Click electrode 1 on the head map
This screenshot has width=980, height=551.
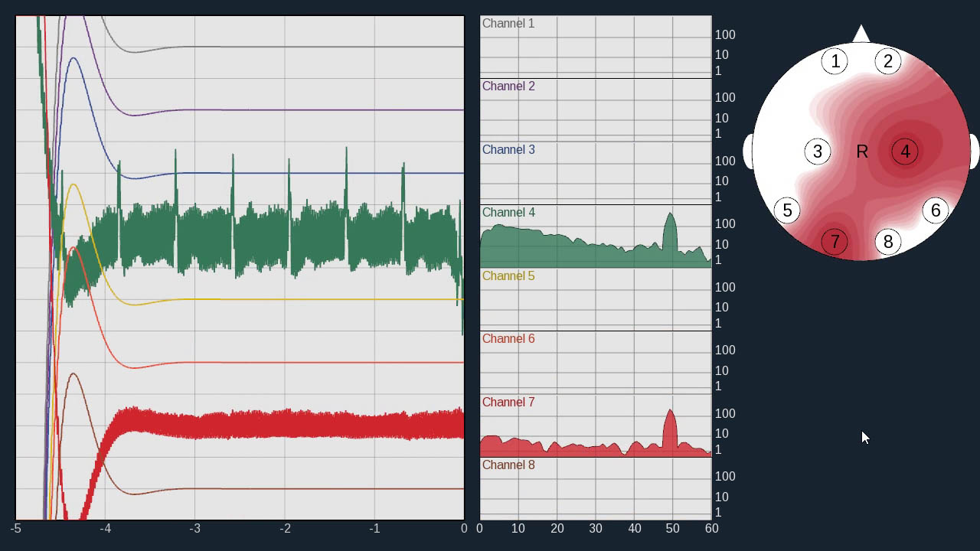[x=835, y=61]
